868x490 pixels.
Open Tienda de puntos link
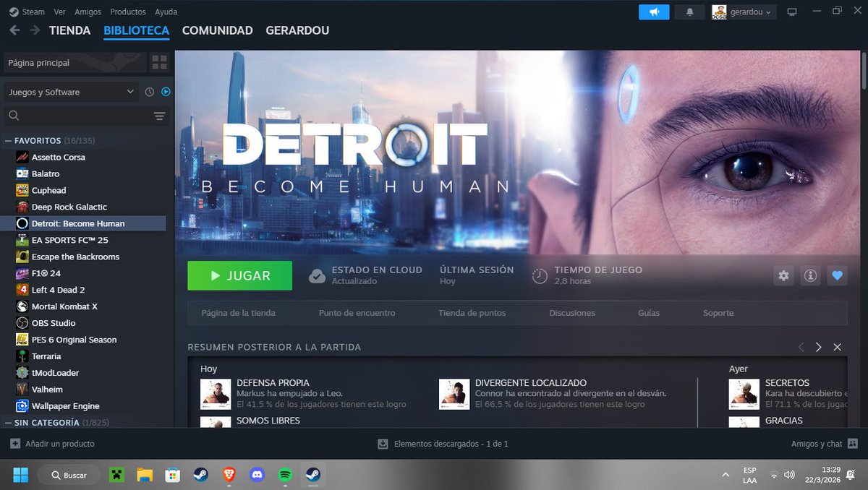click(472, 313)
